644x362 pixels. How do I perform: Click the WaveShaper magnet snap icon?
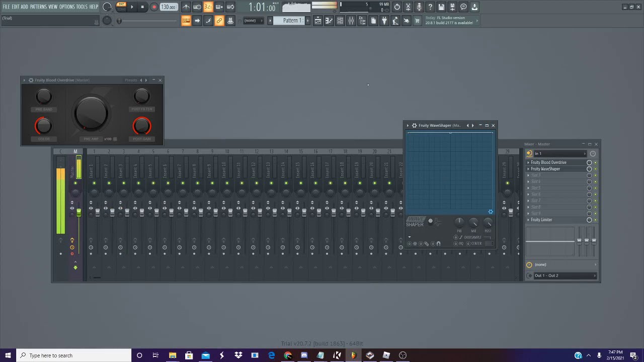(x=439, y=244)
